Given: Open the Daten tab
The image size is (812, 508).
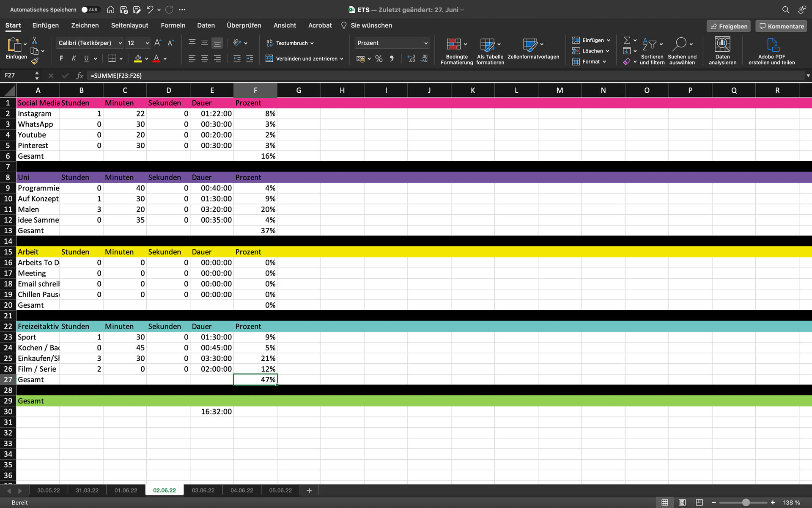Looking at the screenshot, I should (206, 25).
